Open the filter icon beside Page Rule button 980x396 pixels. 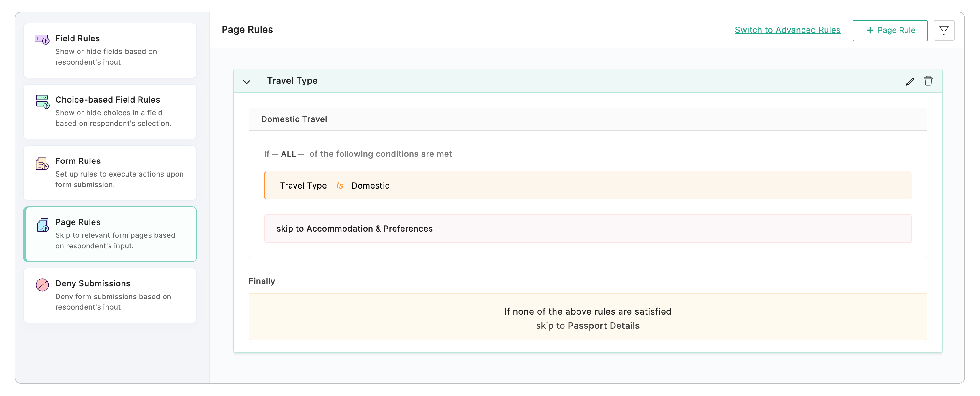944,30
